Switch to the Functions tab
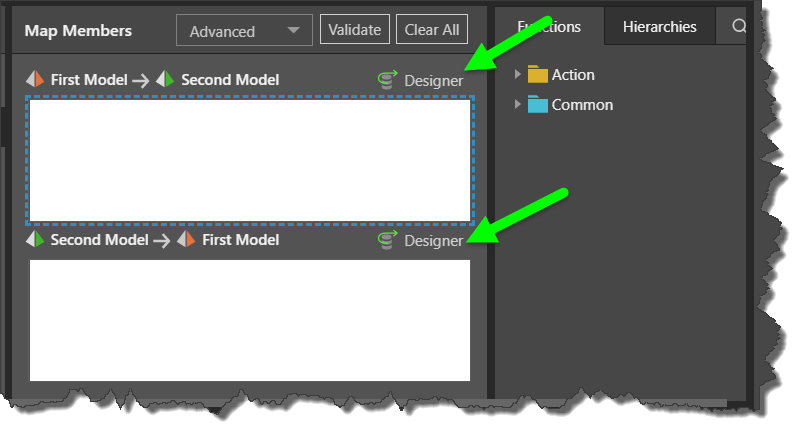Screen dimensions: 806x434 pos(550,27)
